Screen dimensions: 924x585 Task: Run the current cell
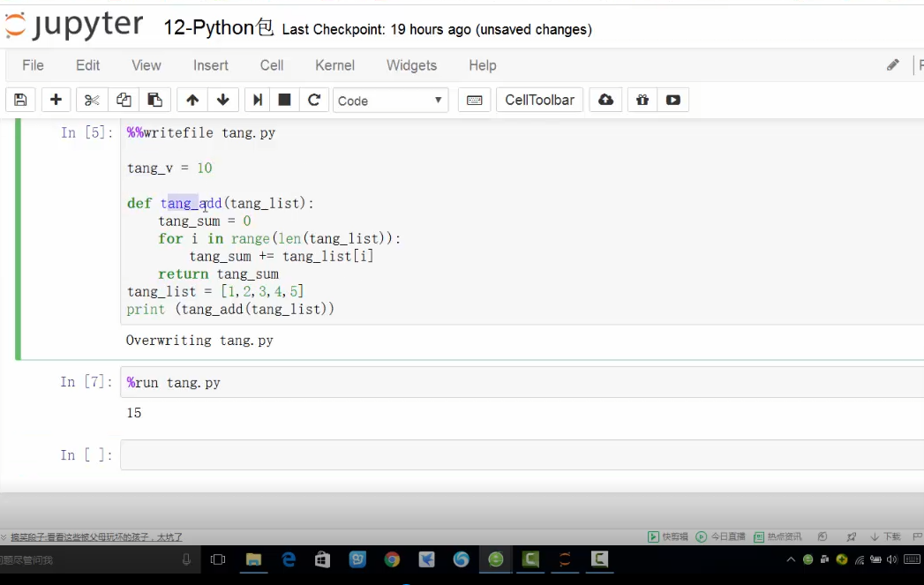257,101
